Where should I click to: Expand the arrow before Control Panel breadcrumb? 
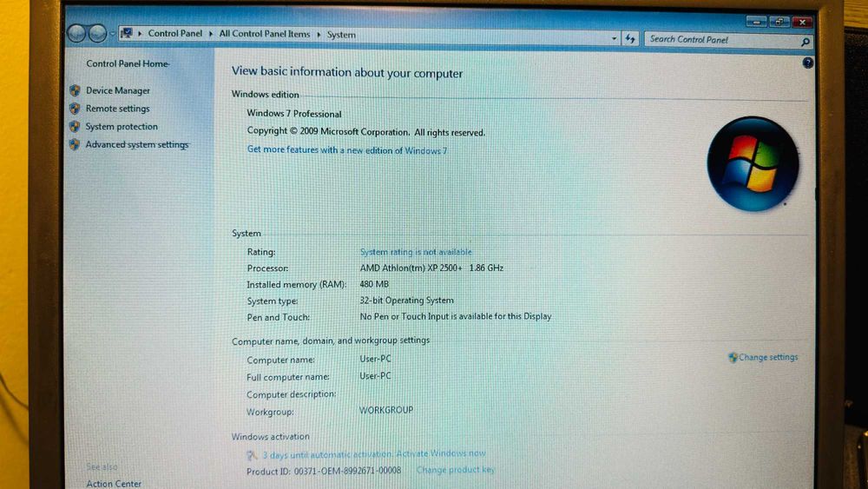click(140, 33)
